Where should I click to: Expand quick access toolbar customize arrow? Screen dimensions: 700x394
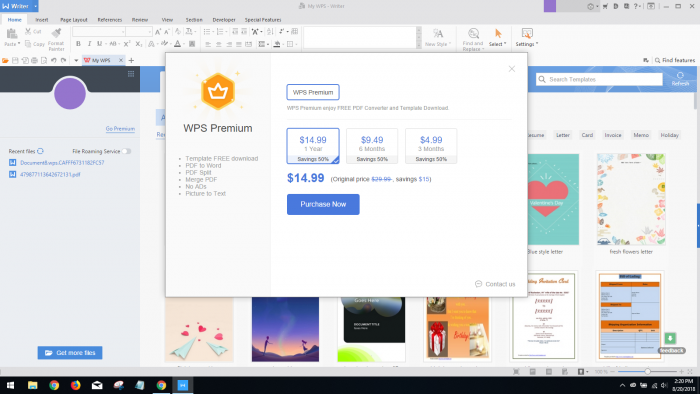76,60
